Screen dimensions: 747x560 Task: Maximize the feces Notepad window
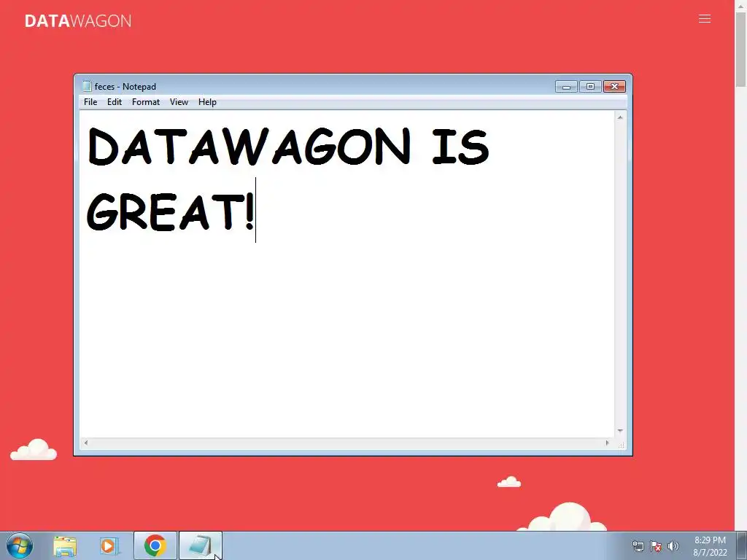tap(590, 87)
